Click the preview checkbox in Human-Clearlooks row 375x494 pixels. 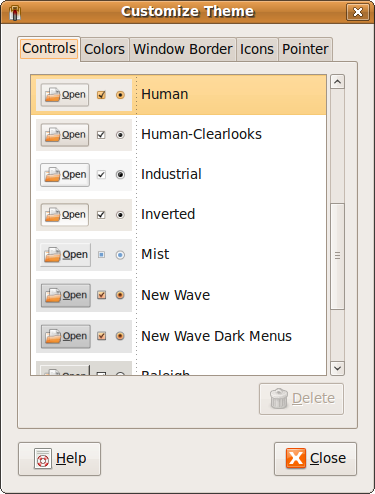(101, 135)
